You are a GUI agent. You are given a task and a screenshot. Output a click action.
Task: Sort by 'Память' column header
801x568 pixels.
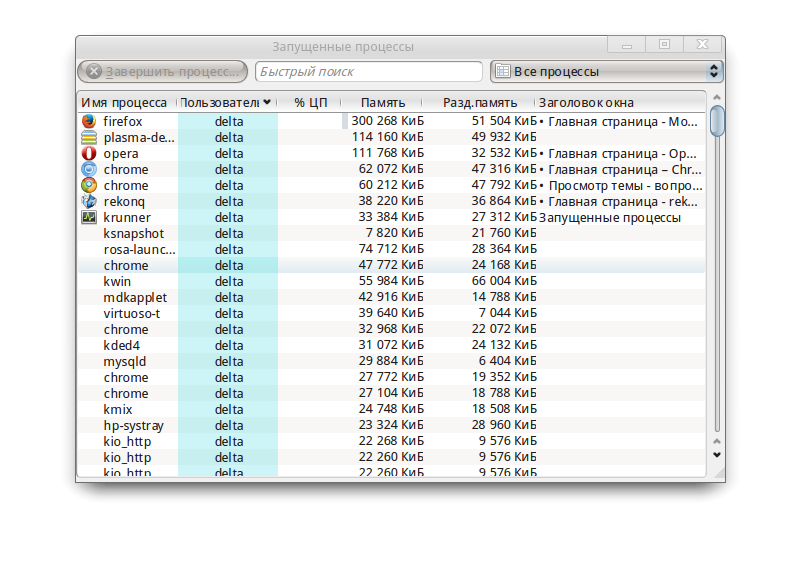pyautogui.click(x=383, y=103)
